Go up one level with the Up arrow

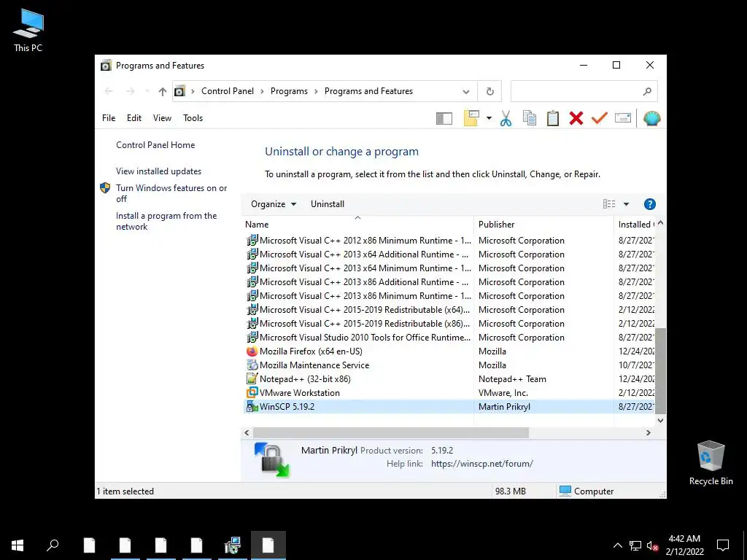point(163,91)
